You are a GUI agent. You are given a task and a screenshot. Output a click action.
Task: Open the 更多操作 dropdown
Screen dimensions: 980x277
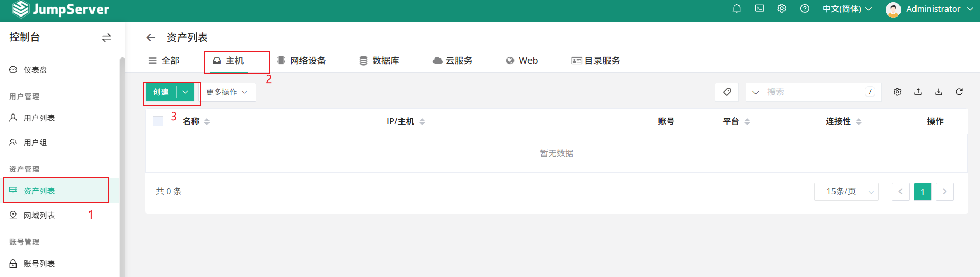click(x=228, y=92)
